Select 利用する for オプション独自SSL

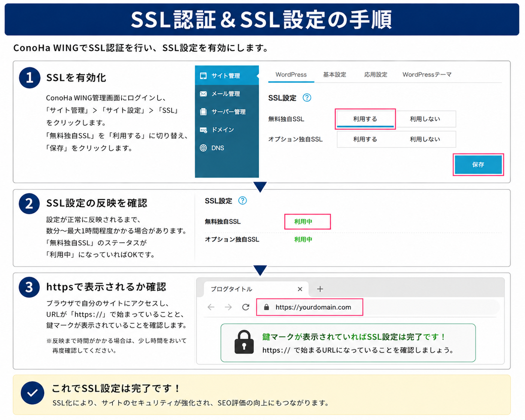(365, 139)
